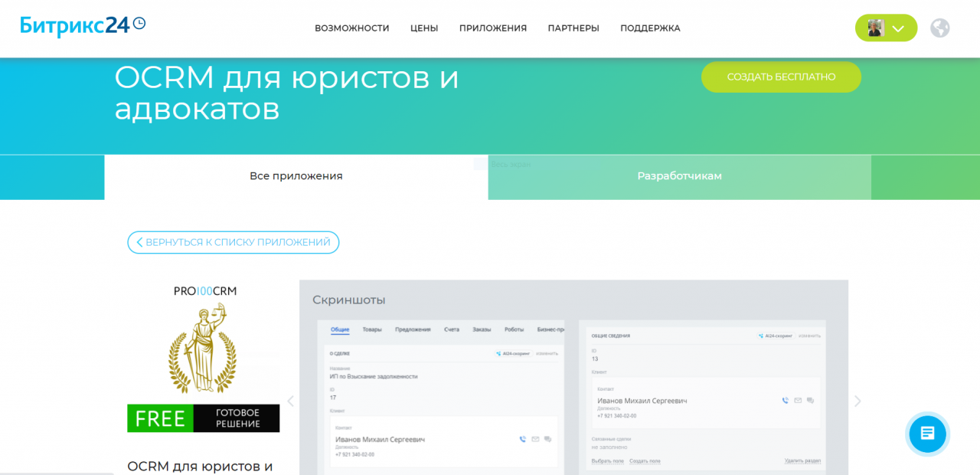
Task: Open the Поддержка menu item
Action: (x=650, y=28)
